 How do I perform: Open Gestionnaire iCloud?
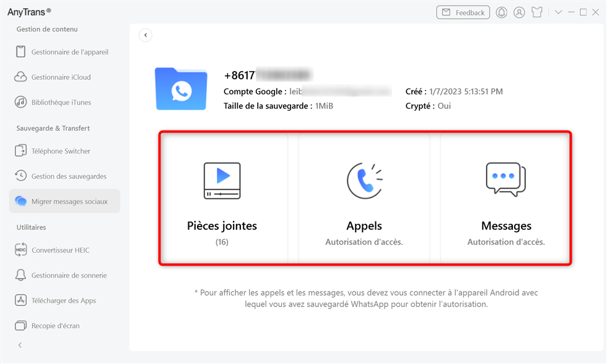coord(64,77)
